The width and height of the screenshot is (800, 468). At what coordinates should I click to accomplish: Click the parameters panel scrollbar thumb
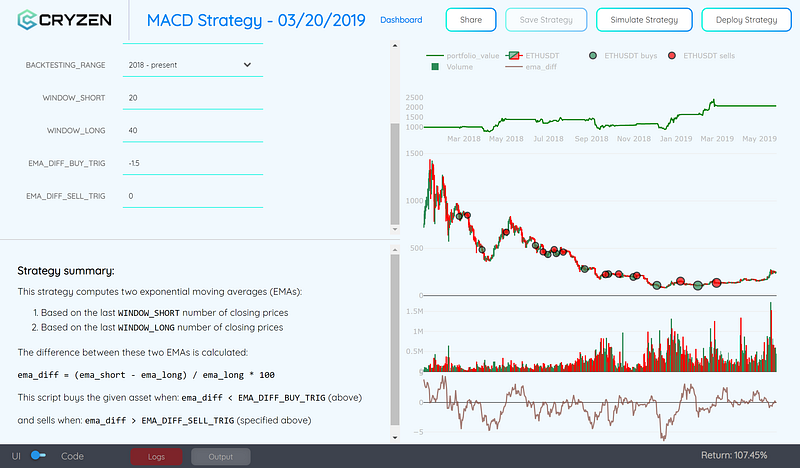click(x=395, y=174)
